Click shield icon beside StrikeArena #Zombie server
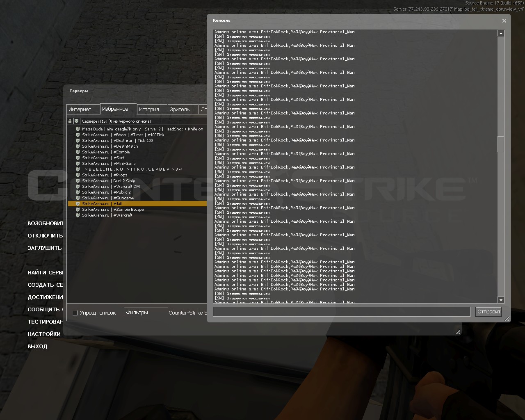The image size is (525, 420). coord(78,152)
